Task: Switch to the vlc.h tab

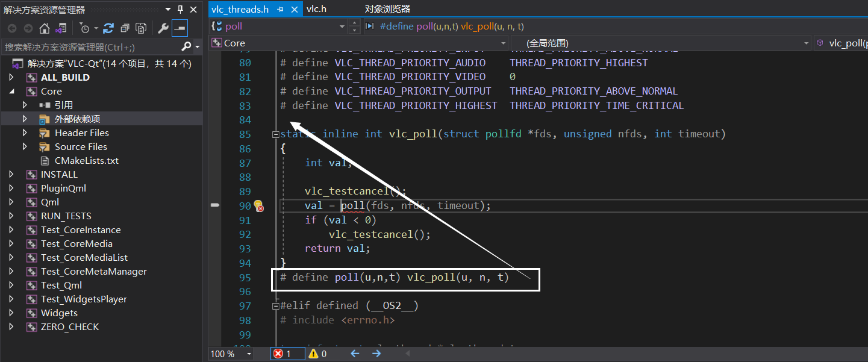Action: pos(316,9)
